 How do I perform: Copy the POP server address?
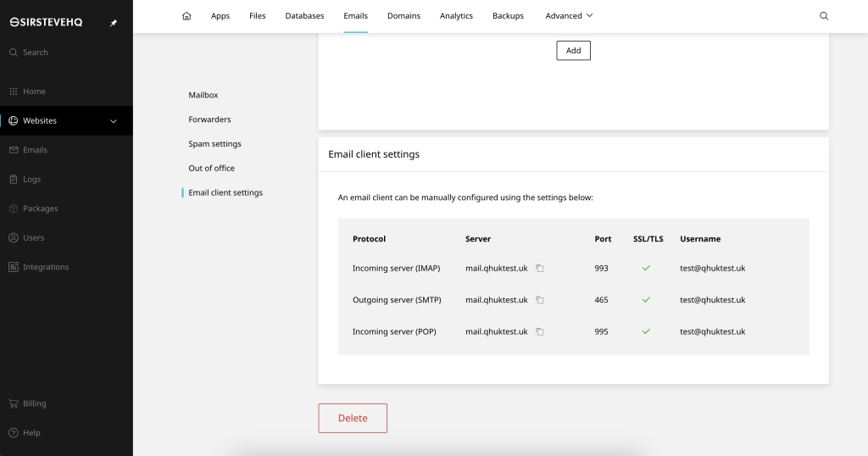[x=540, y=331]
